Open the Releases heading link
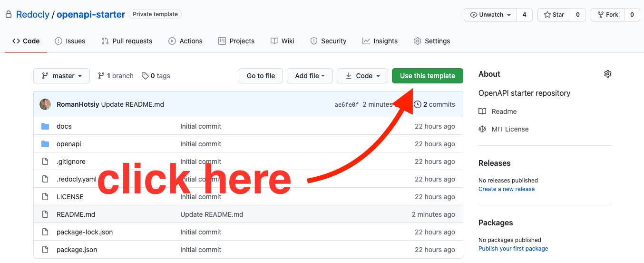 pos(495,163)
